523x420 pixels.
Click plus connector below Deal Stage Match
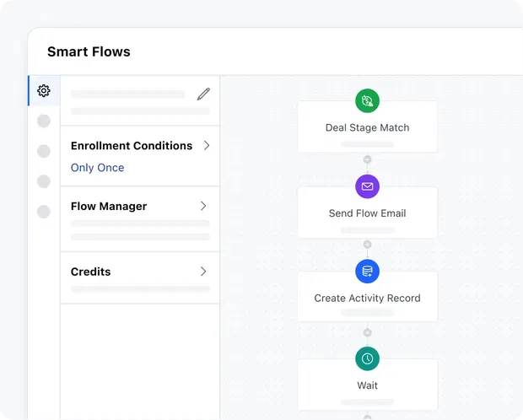coord(367,159)
